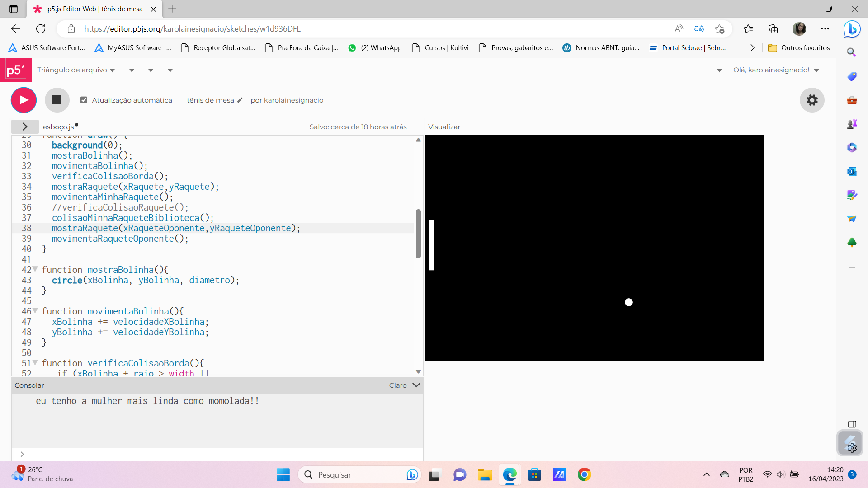The width and height of the screenshot is (868, 488).
Task: Open the Settings gear icon
Action: [x=812, y=100]
